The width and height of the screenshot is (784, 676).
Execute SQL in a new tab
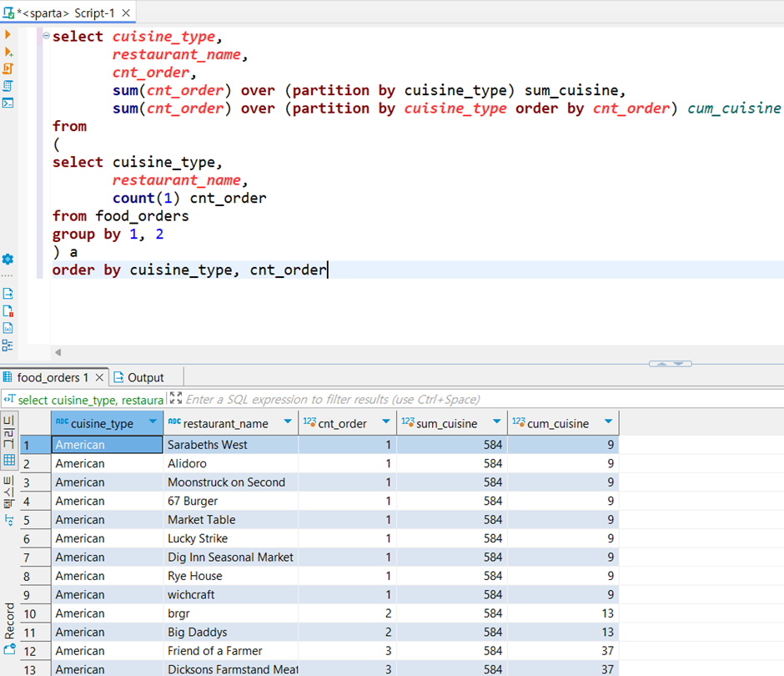click(8, 52)
